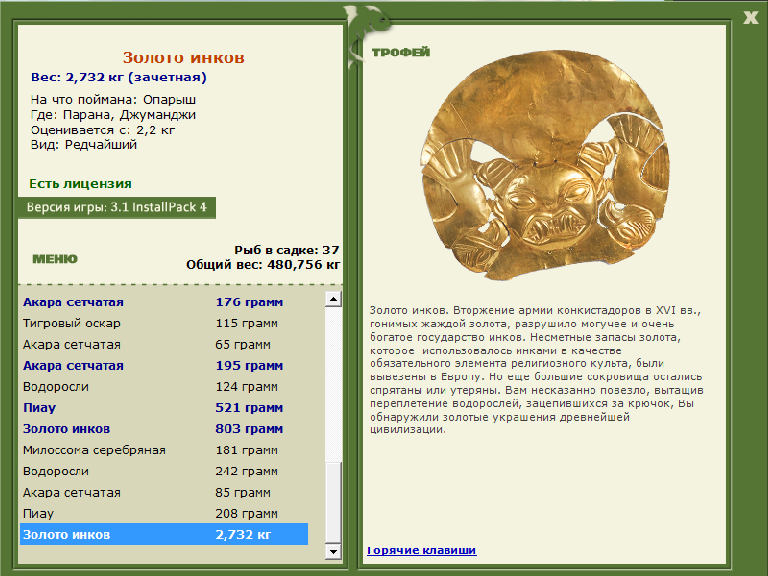Open the Горячие клавиши link
The height and width of the screenshot is (576, 768).
pos(422,550)
